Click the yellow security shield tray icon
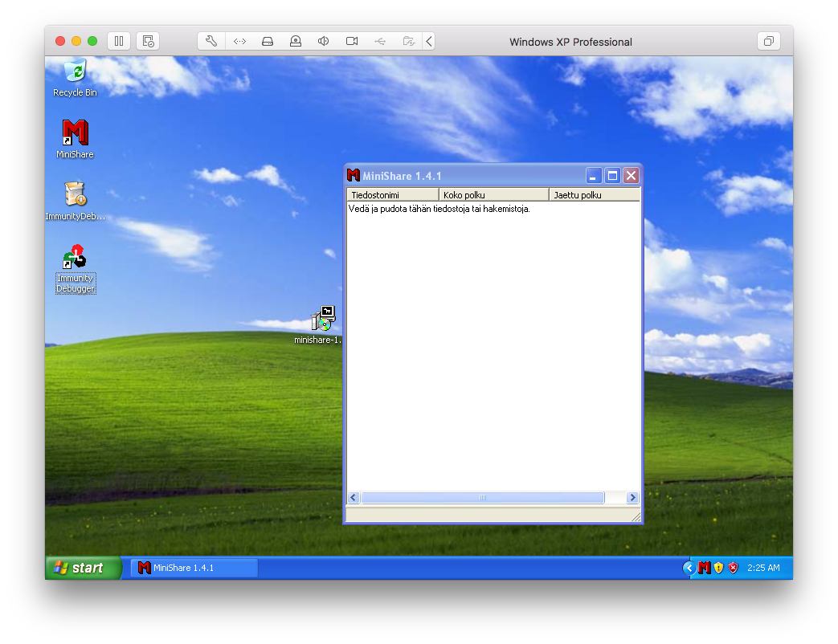 tap(719, 568)
